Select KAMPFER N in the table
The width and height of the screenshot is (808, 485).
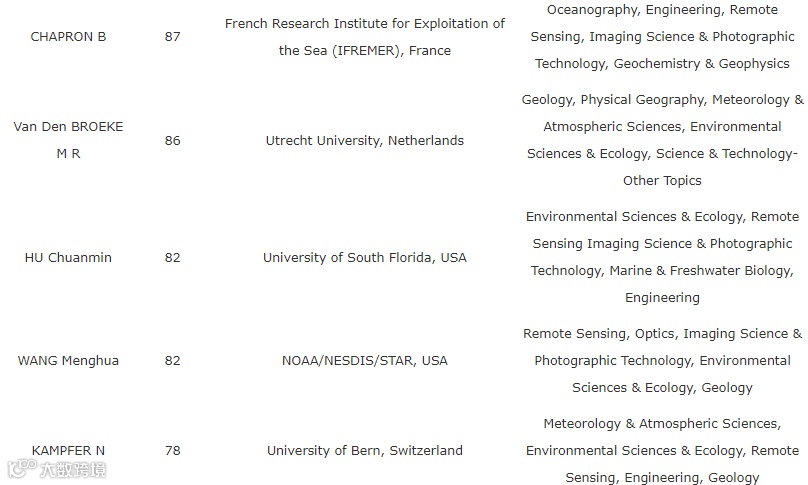pos(68,450)
